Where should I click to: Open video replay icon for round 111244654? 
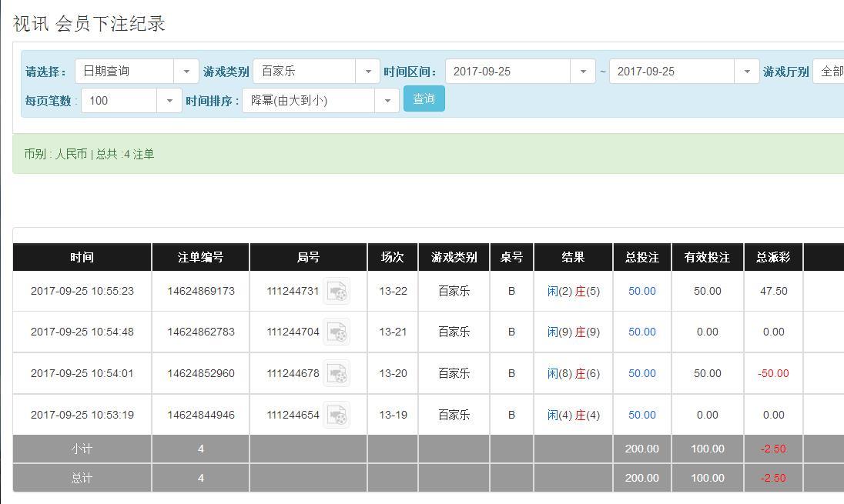pyautogui.click(x=337, y=415)
